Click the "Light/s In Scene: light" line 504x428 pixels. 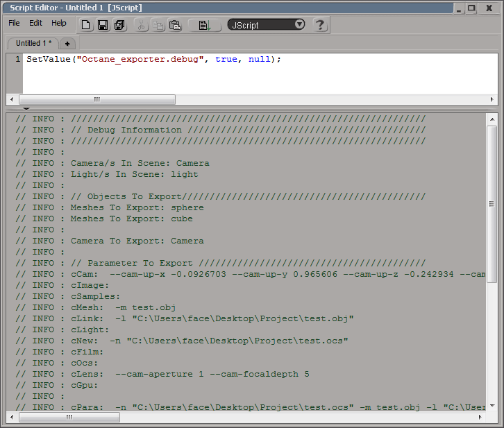coord(107,174)
